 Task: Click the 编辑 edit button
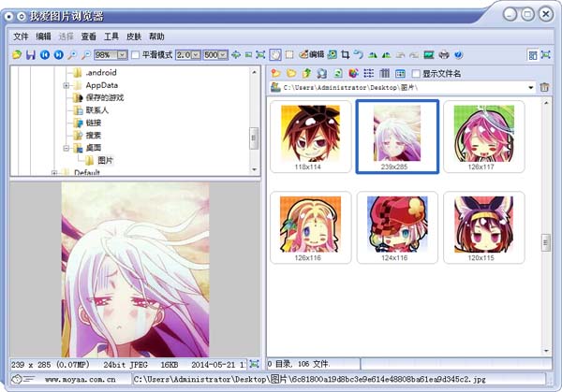pos(312,55)
